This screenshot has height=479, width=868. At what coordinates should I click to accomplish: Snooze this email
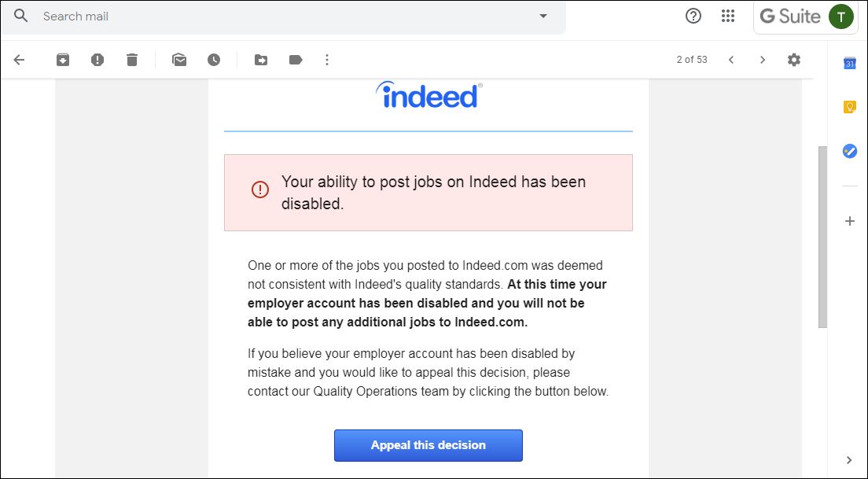214,60
